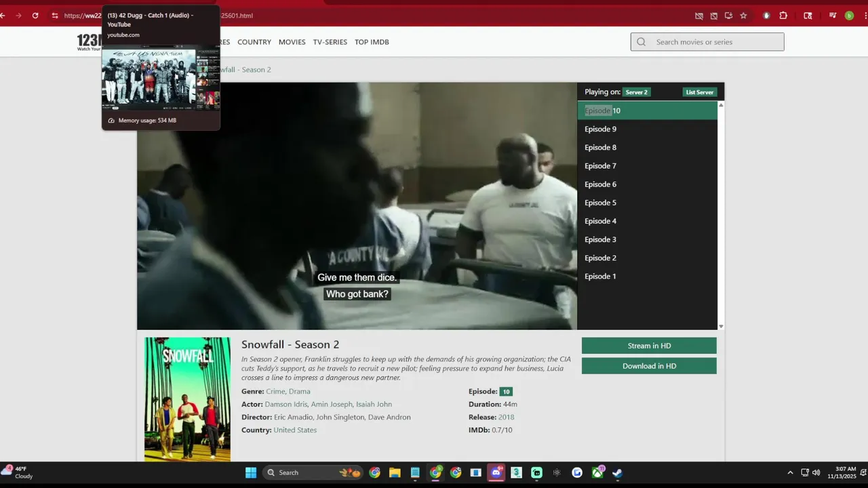
Task: Click the install app icon in address bar
Action: [x=728, y=16]
